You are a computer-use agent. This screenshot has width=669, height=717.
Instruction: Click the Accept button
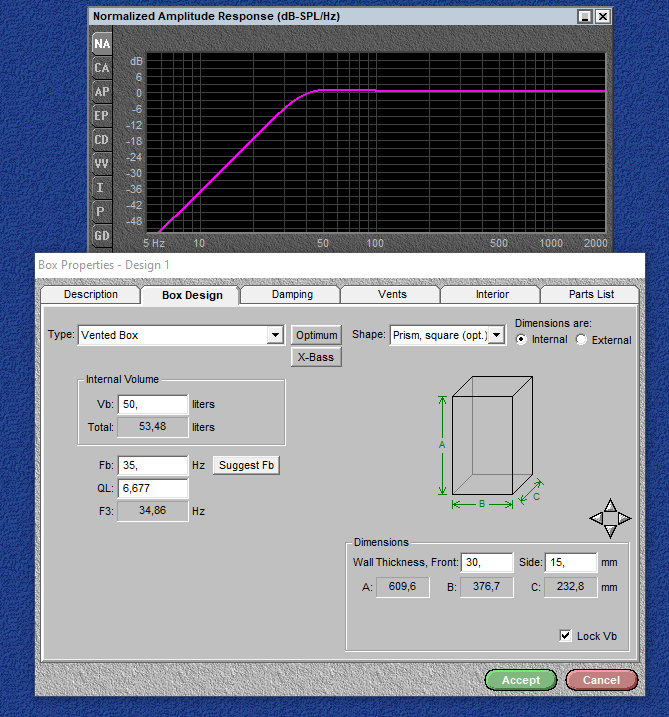(521, 680)
